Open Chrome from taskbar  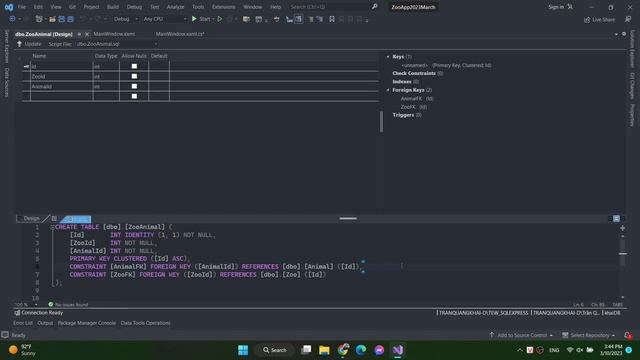coord(343,350)
